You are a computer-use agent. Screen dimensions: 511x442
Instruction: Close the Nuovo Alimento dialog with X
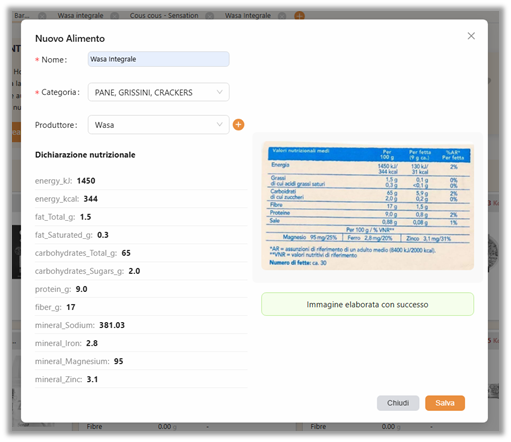point(471,36)
